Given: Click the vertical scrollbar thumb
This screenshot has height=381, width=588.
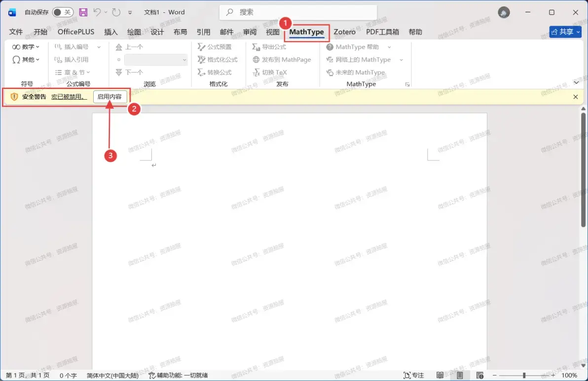Looking at the screenshot, I should (x=583, y=169).
